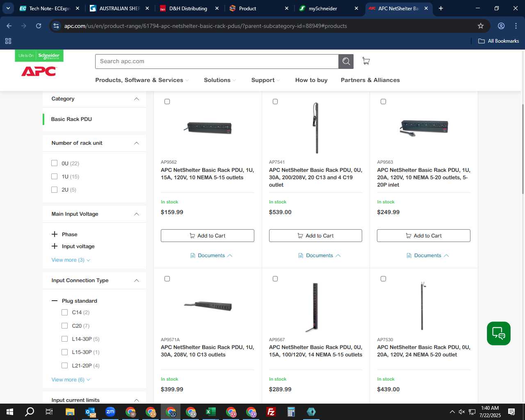Viewport: 525px width, 420px height.
Task: View site information icon in address bar
Action: [56, 26]
